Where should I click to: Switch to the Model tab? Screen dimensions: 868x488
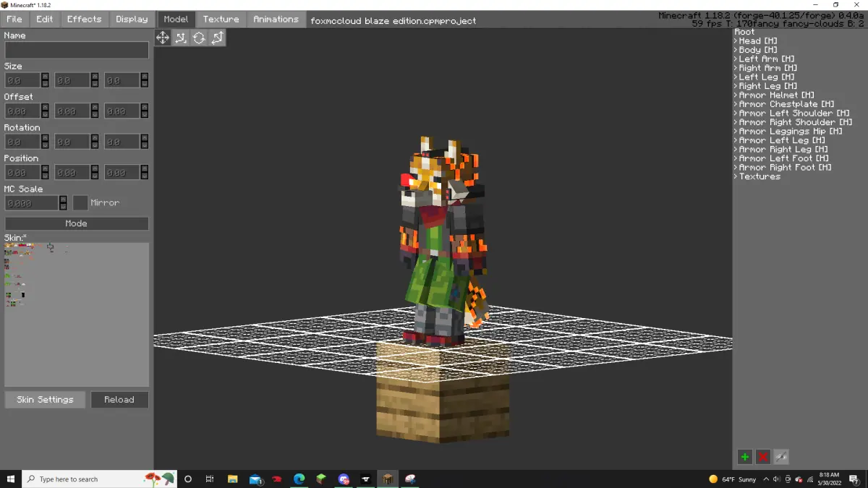point(176,20)
